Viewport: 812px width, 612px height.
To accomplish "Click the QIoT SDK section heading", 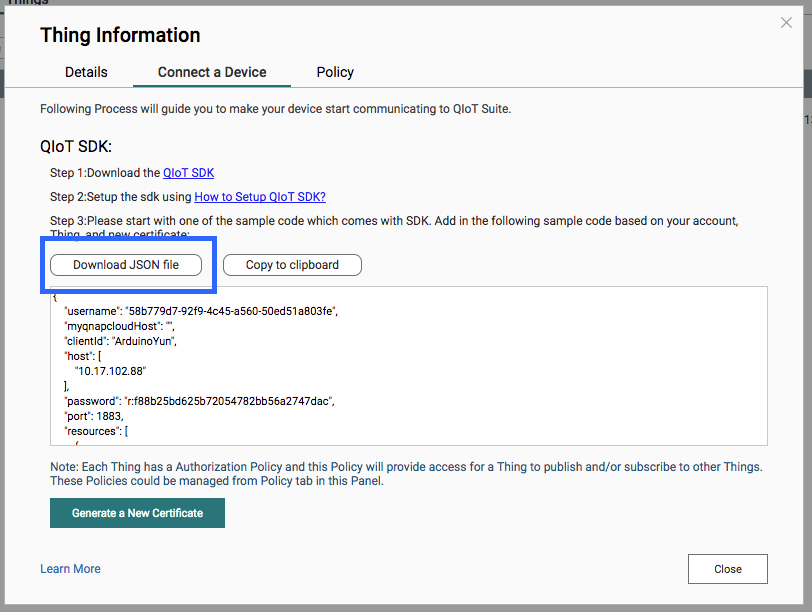I will click(76, 147).
